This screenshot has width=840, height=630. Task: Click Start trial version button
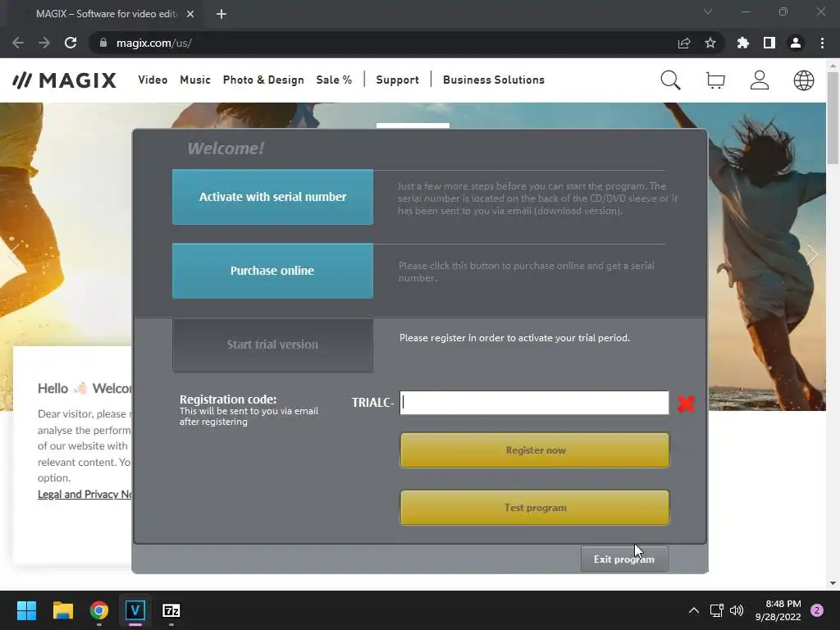coord(272,345)
